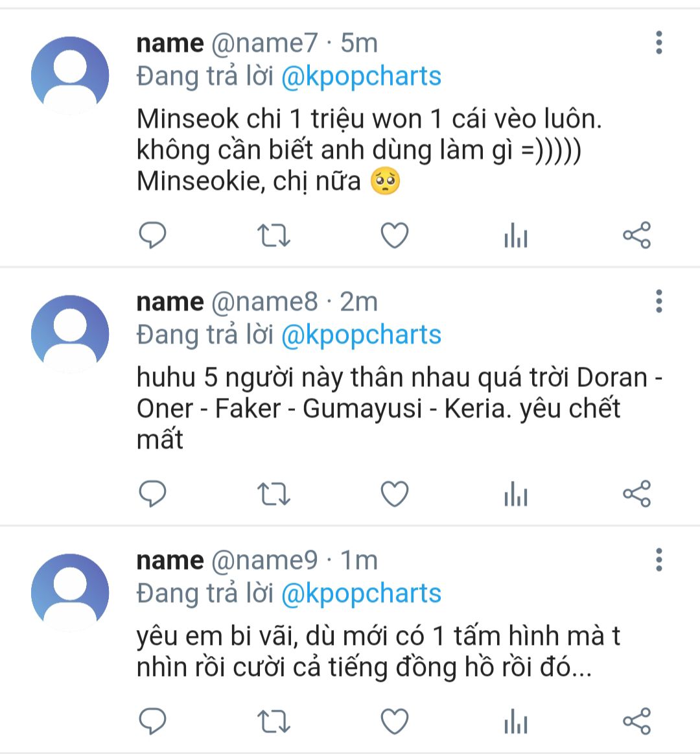Reply to the @name8 tweet
The image size is (700, 754).
(x=152, y=494)
